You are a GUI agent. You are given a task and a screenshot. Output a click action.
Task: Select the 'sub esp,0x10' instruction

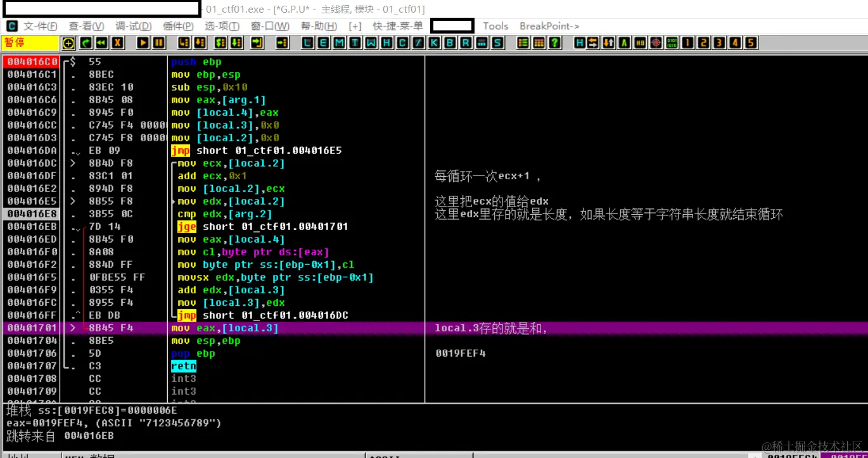210,87
